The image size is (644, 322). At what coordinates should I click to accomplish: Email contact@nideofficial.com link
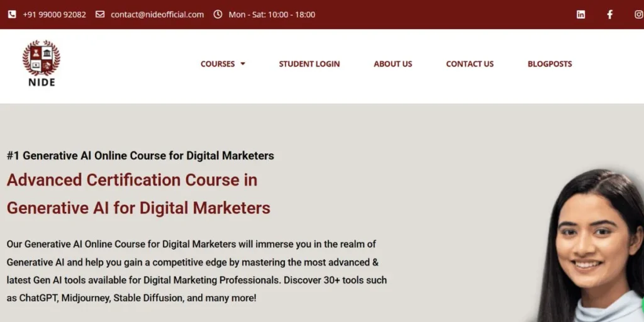coord(157,14)
